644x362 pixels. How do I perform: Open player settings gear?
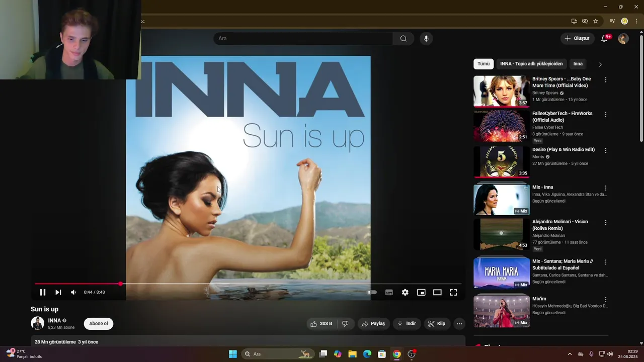(x=405, y=292)
